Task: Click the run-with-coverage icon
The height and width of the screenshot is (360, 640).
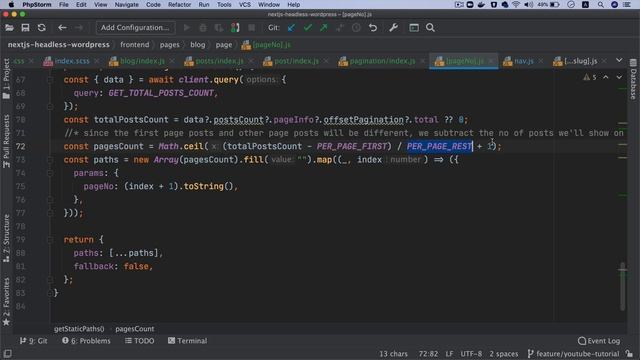Action: 219,28
